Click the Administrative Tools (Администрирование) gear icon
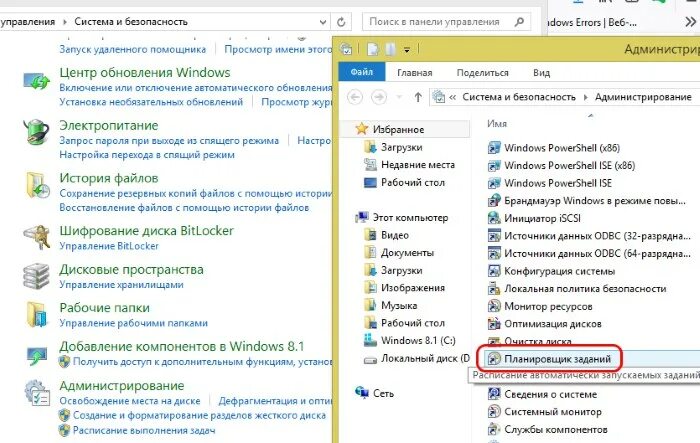 point(37,393)
